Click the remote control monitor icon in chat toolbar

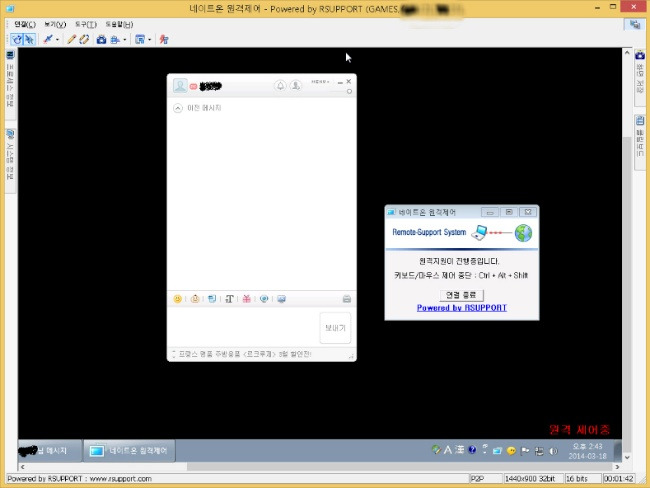pos(281,299)
